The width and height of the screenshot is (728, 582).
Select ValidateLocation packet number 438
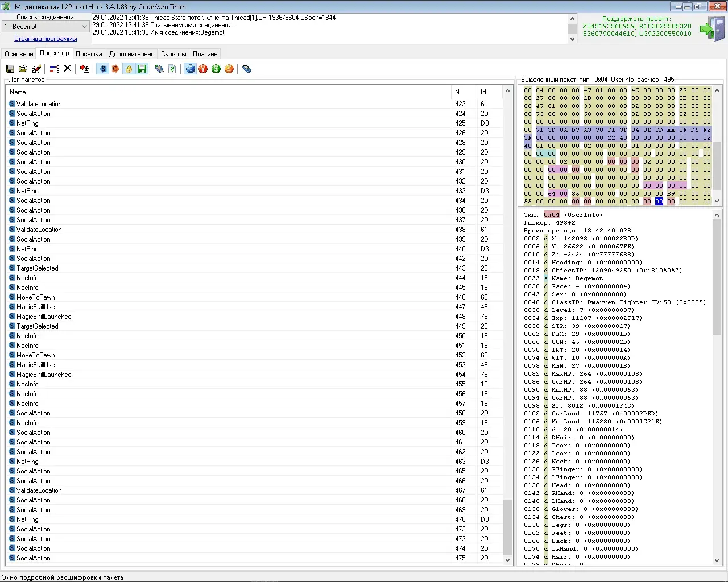coord(255,230)
